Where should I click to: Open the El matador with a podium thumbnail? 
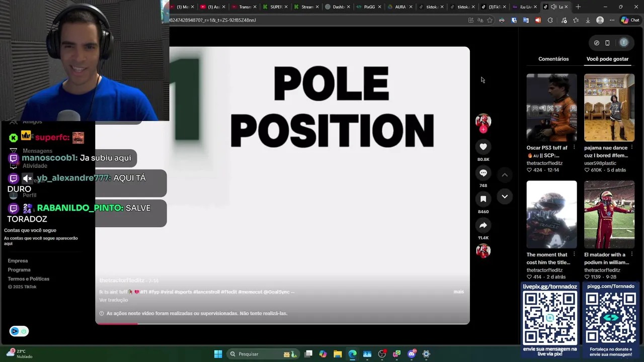pos(609,215)
